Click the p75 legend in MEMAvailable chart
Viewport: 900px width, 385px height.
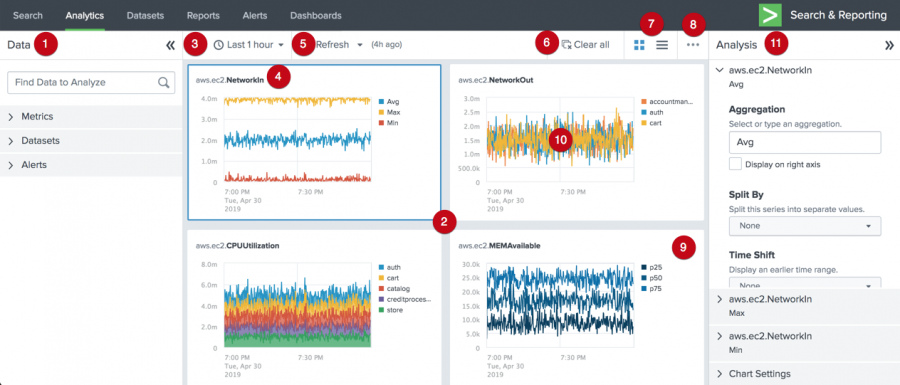652,289
